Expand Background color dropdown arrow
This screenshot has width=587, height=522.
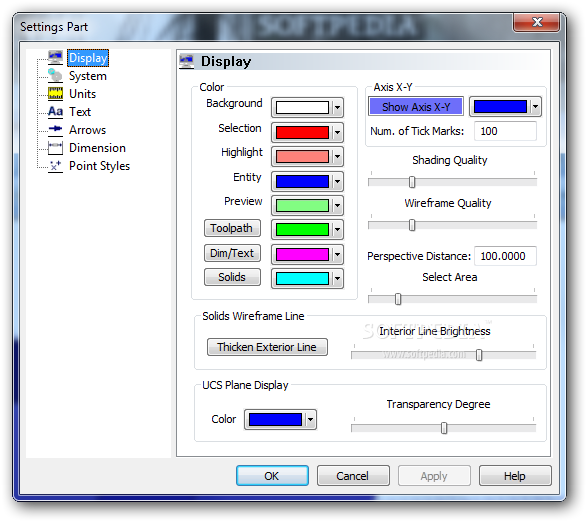click(337, 108)
